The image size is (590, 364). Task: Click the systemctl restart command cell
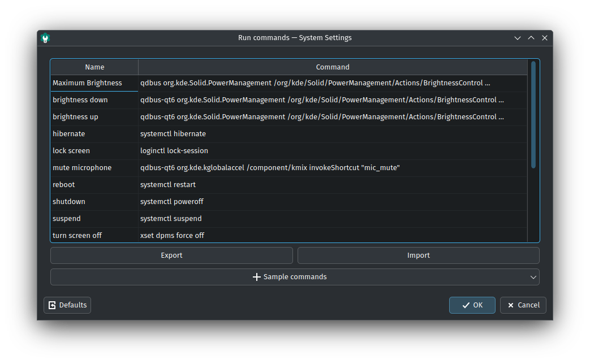pyautogui.click(x=333, y=185)
